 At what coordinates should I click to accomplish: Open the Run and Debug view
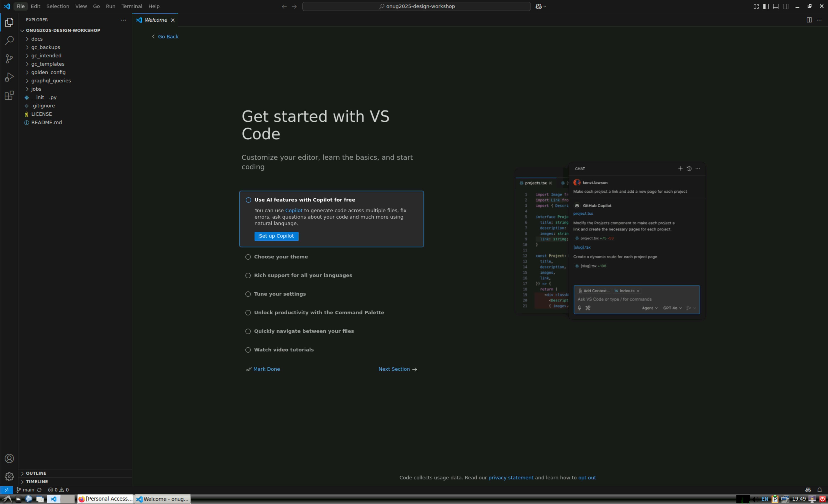pos(9,77)
